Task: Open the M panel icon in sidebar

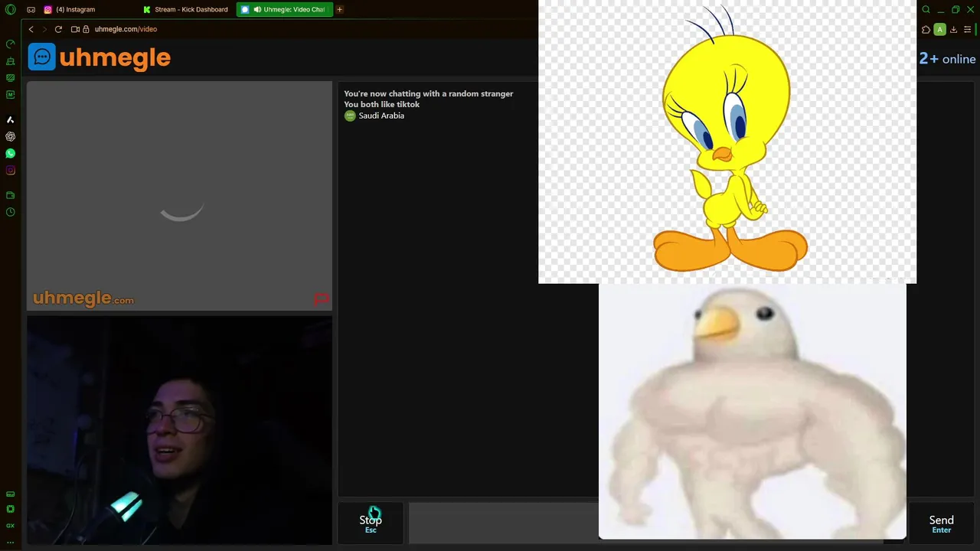Action: (11, 95)
